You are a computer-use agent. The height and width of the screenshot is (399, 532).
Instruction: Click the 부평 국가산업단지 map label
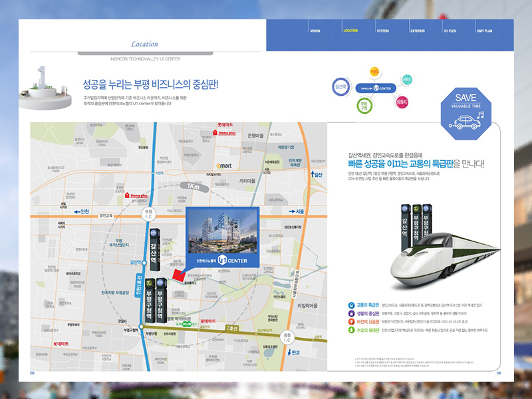click(119, 242)
